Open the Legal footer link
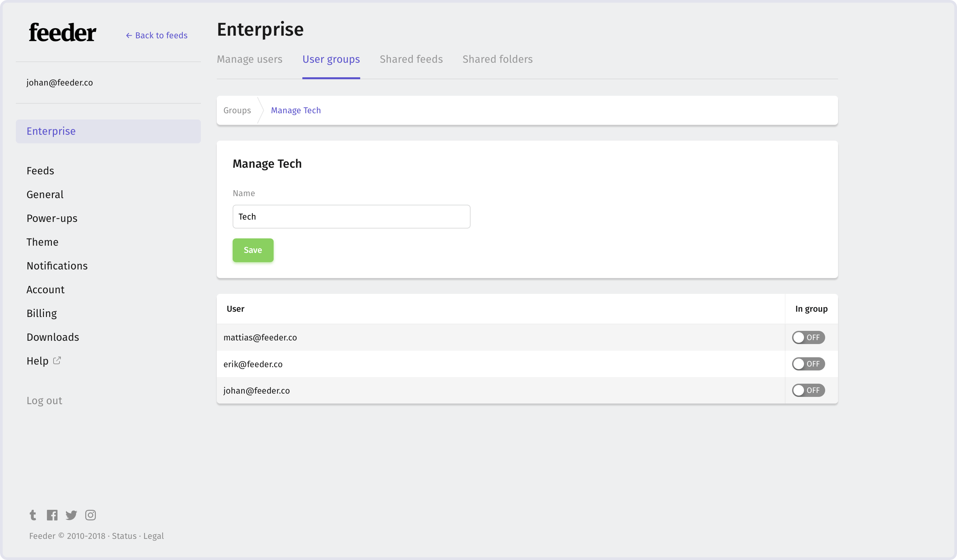The height and width of the screenshot is (560, 957). [x=153, y=536]
